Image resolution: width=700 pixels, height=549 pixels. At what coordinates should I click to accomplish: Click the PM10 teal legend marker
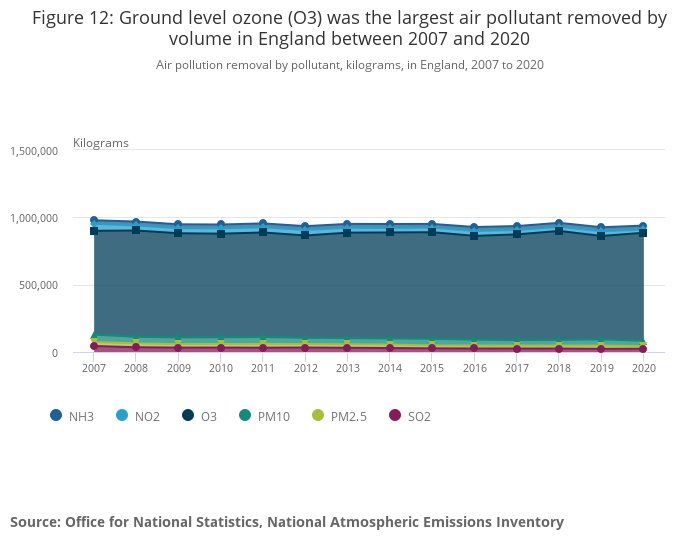(x=246, y=416)
